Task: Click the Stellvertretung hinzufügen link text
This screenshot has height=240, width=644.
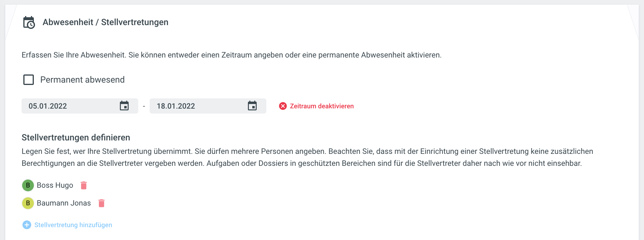Action: [73, 225]
